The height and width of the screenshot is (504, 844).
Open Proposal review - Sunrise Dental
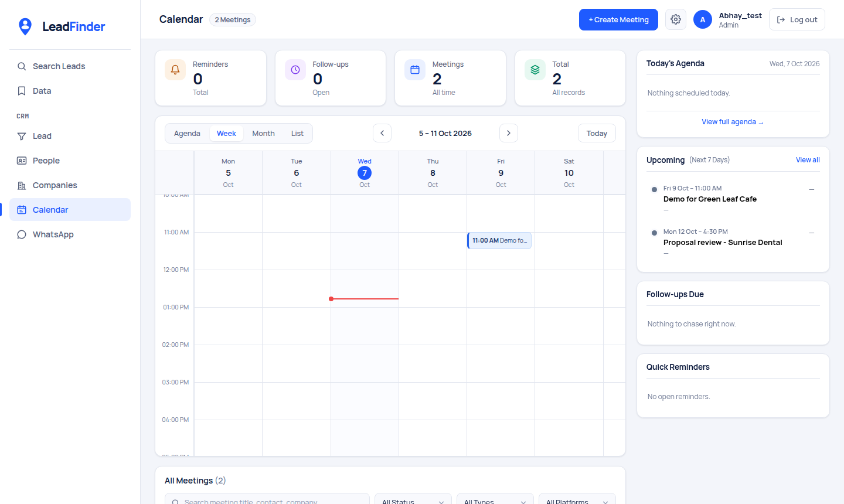723,243
